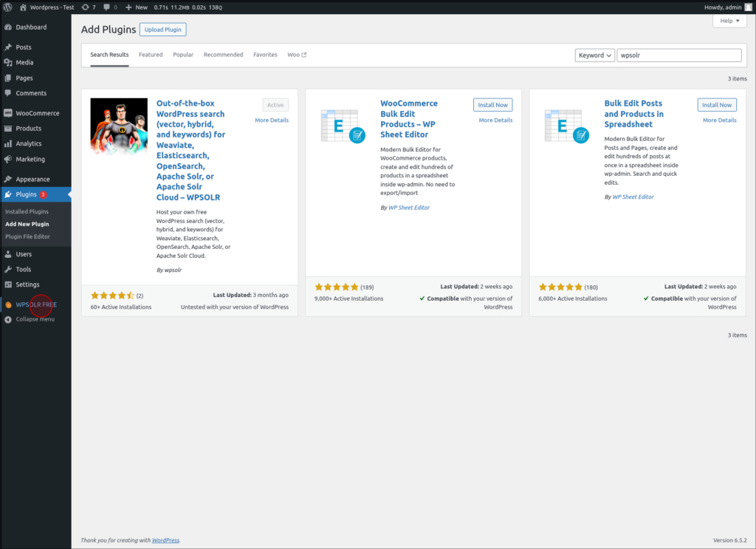Click Bulk Edit Posts and Products title

pyautogui.click(x=633, y=114)
